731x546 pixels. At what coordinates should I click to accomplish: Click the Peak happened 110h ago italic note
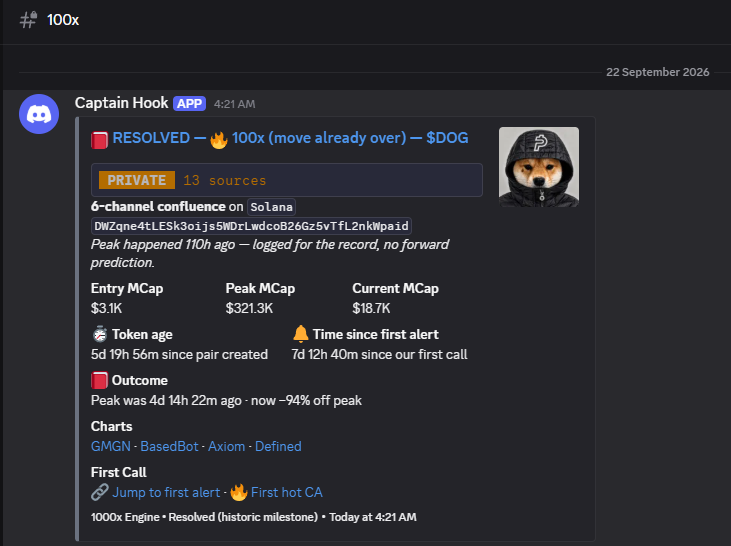point(270,253)
